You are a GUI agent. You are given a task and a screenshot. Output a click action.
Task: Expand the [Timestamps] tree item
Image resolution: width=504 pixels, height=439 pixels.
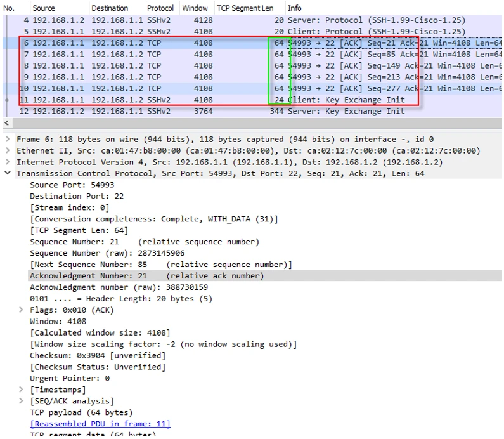[23, 390]
